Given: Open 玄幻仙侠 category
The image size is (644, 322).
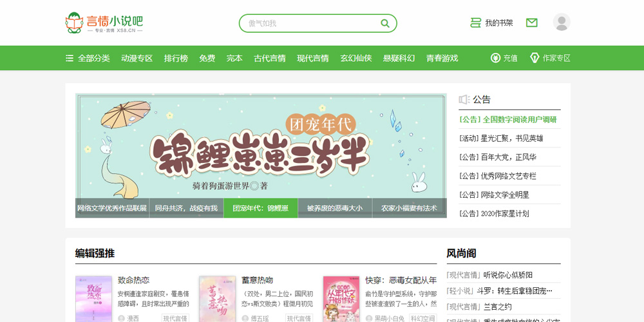Looking at the screenshot, I should pyautogui.click(x=356, y=58).
